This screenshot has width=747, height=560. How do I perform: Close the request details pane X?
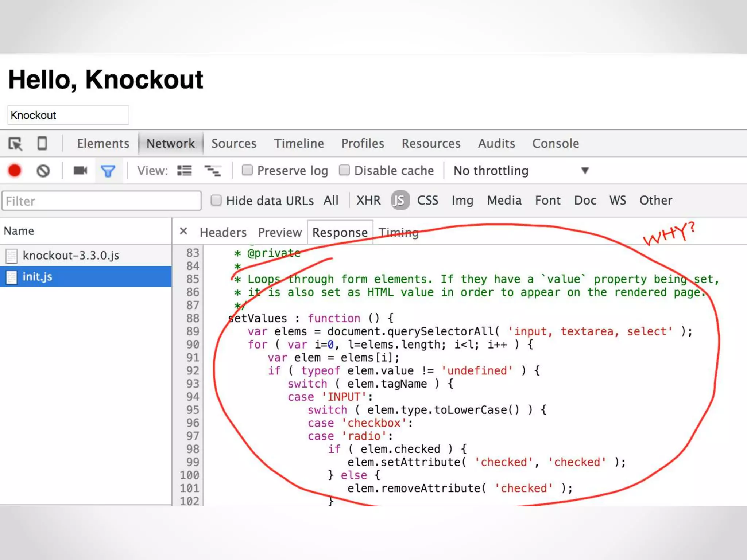tap(183, 231)
